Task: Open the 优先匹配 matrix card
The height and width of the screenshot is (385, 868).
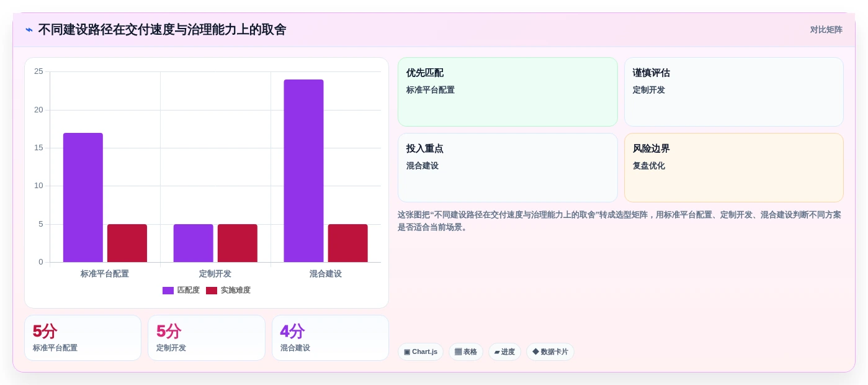Action: (x=508, y=92)
